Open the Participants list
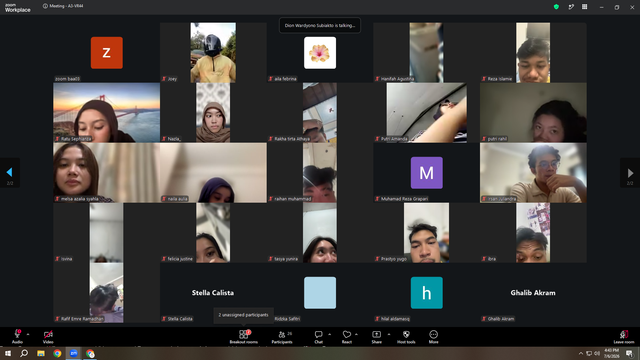Image resolution: width=640 pixels, height=360 pixels. point(282,336)
